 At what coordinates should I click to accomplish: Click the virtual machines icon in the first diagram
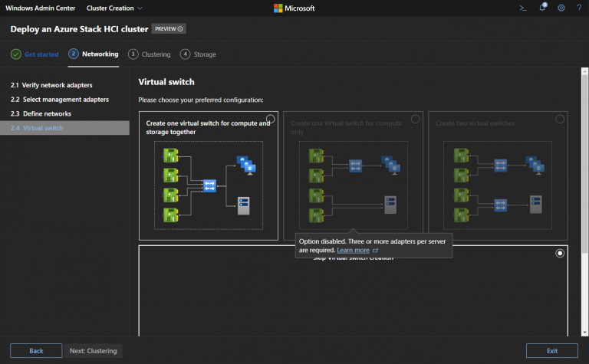point(246,166)
